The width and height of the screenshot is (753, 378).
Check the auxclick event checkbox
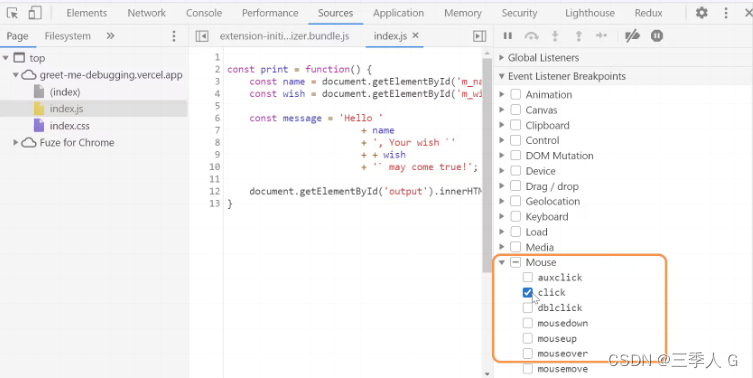pos(528,278)
